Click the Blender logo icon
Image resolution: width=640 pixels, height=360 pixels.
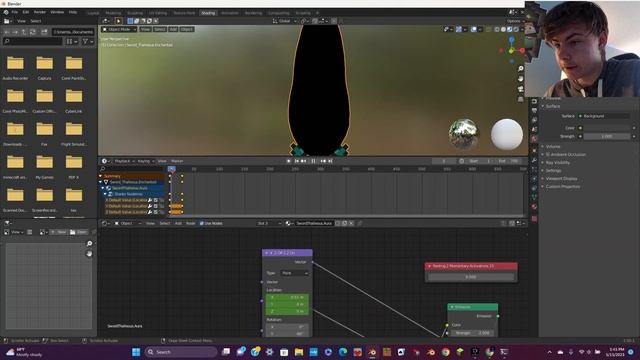6,12
